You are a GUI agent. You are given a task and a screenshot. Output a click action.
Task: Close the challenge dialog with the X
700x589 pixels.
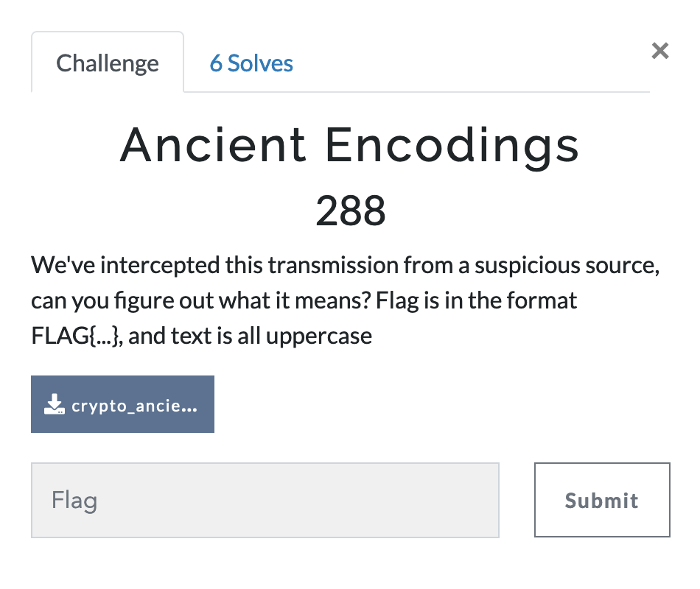[660, 51]
